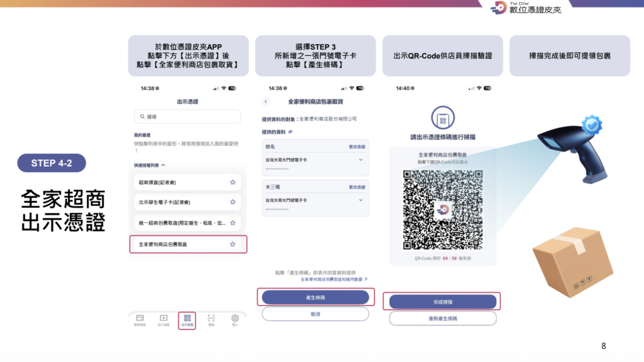Open the gear settings icon tab
Image resolution: width=644 pixels, height=362 pixels.
235,320
